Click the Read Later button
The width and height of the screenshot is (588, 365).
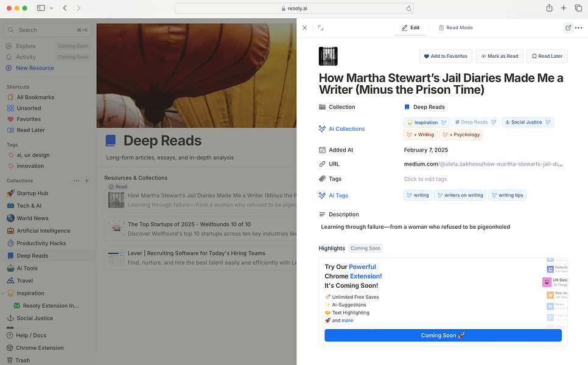click(x=547, y=56)
